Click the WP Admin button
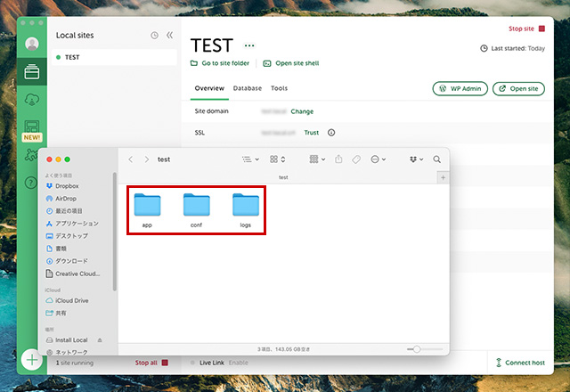Image resolution: width=570 pixels, height=392 pixels. [x=460, y=89]
